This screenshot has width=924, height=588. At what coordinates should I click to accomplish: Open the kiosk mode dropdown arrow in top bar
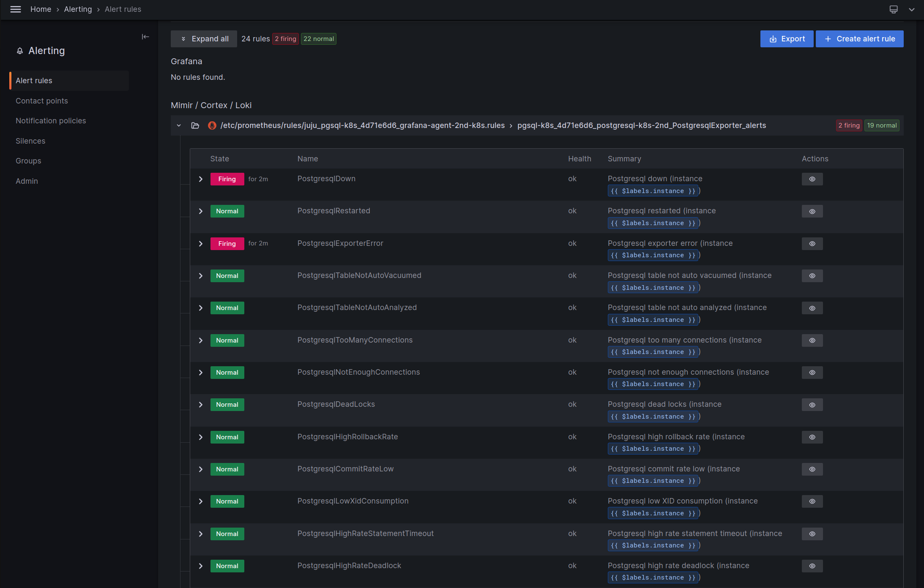[x=911, y=9]
